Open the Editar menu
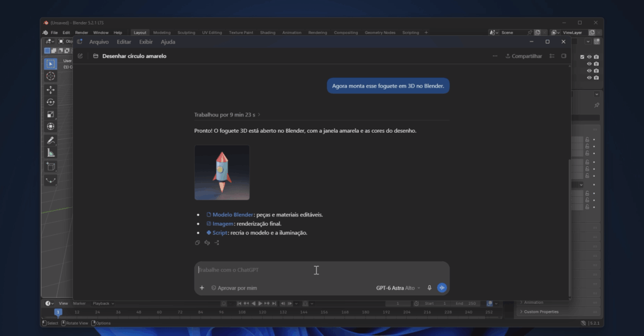644x336 pixels. point(124,42)
